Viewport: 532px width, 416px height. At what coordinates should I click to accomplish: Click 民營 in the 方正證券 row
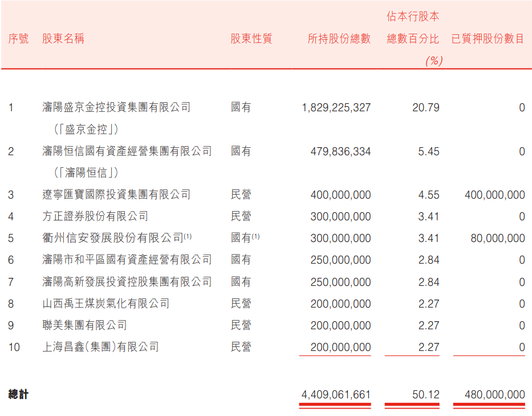tap(241, 216)
